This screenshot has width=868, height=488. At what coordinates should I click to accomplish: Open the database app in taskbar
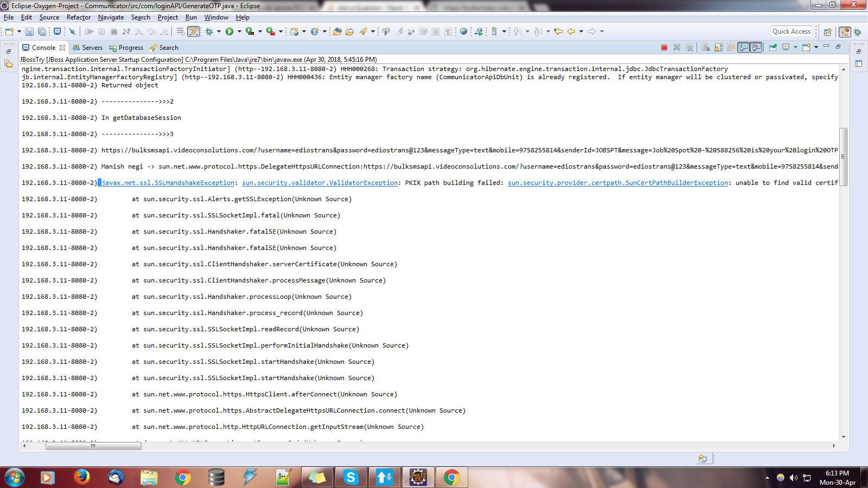pos(216,477)
